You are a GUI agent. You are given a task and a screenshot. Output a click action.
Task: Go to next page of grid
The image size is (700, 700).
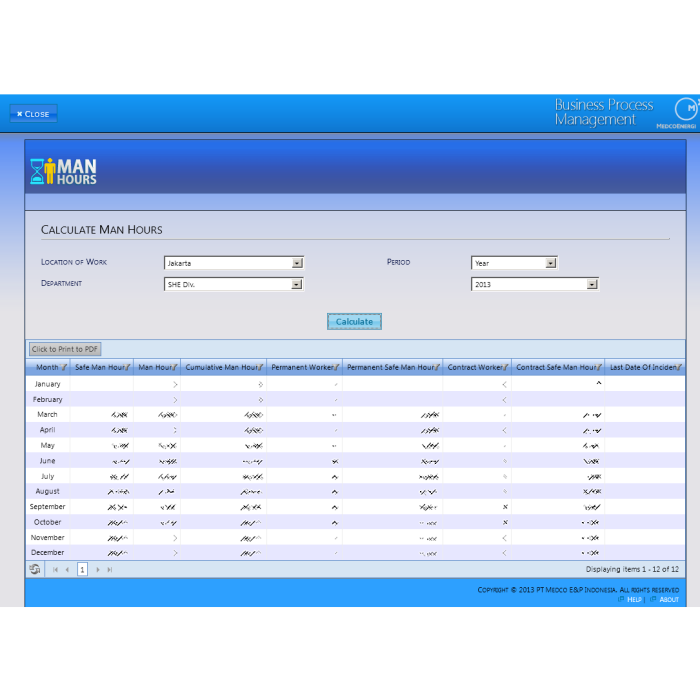pyautogui.click(x=97, y=569)
